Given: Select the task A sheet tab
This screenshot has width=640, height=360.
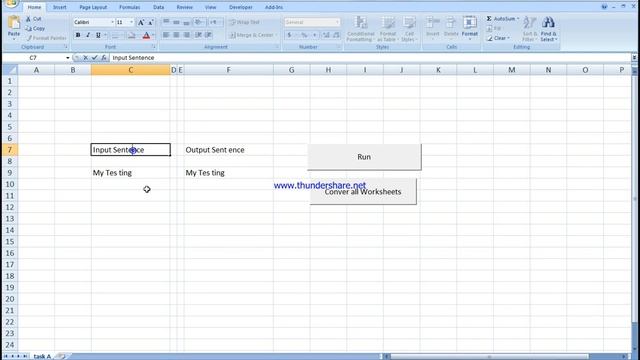Looking at the screenshot, I should point(42,356).
